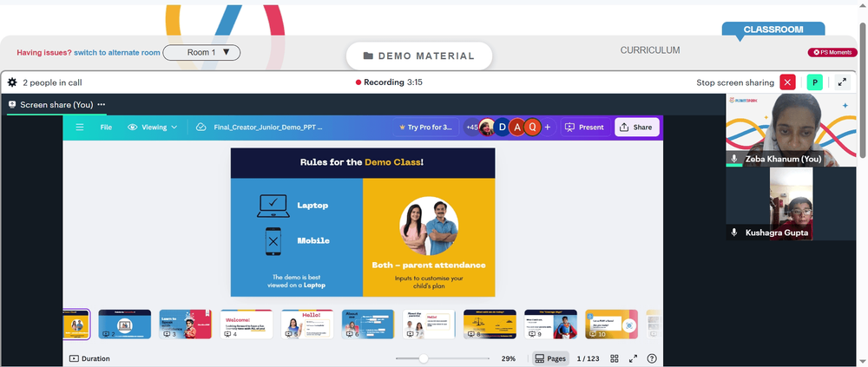Expand call view to full screen
Viewport: 868px width, 367px height.
pyautogui.click(x=842, y=82)
